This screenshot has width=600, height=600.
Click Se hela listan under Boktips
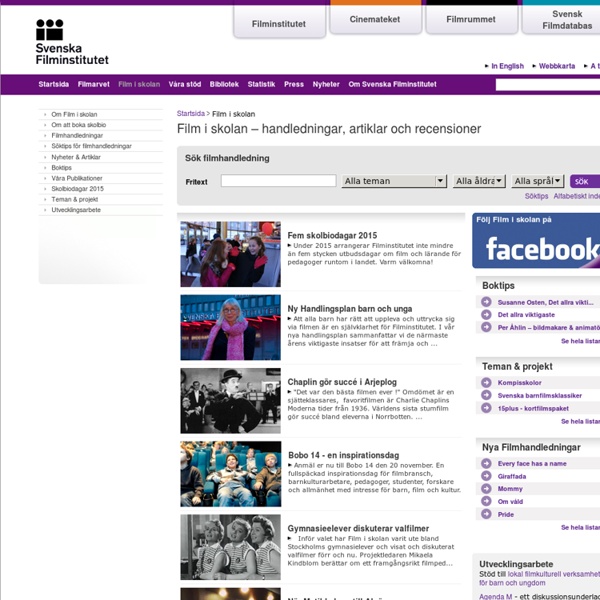580,341
